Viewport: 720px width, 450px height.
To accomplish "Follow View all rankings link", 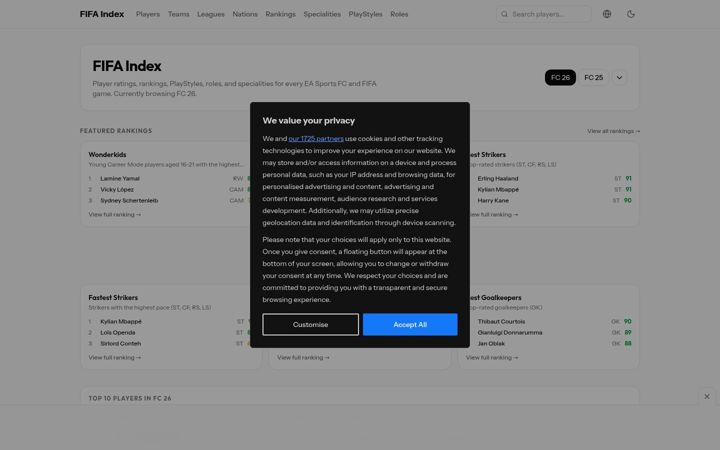I will (613, 131).
